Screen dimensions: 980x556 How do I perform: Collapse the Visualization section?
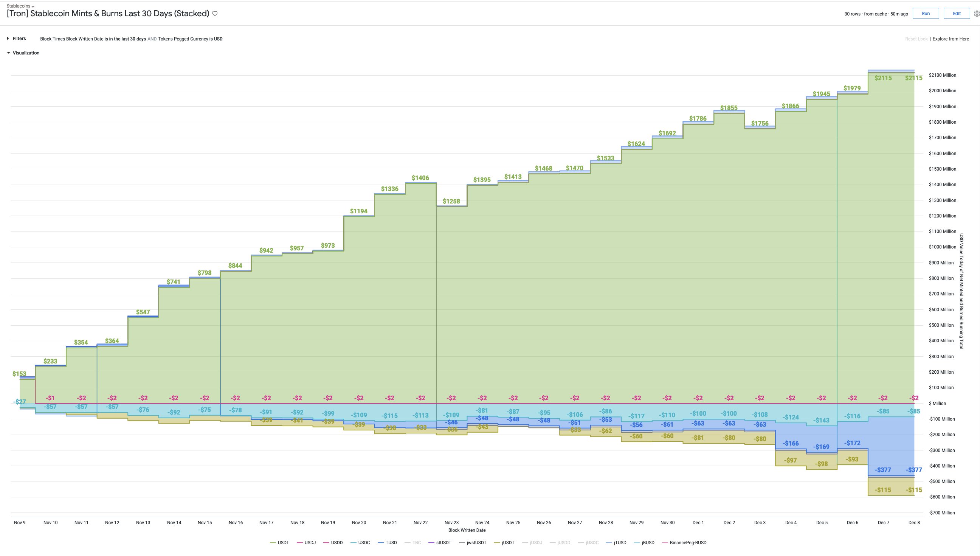pyautogui.click(x=8, y=53)
